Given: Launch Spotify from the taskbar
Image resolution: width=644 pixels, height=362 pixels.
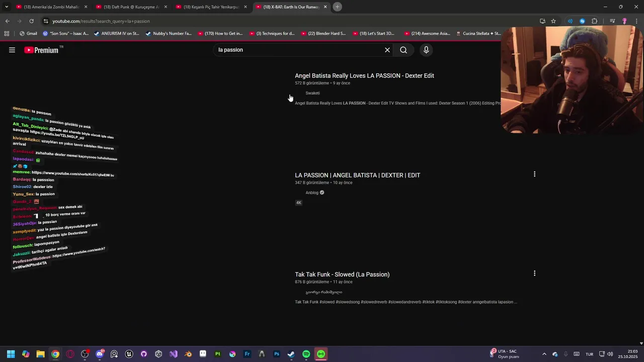Looking at the screenshot, I should (x=306, y=354).
